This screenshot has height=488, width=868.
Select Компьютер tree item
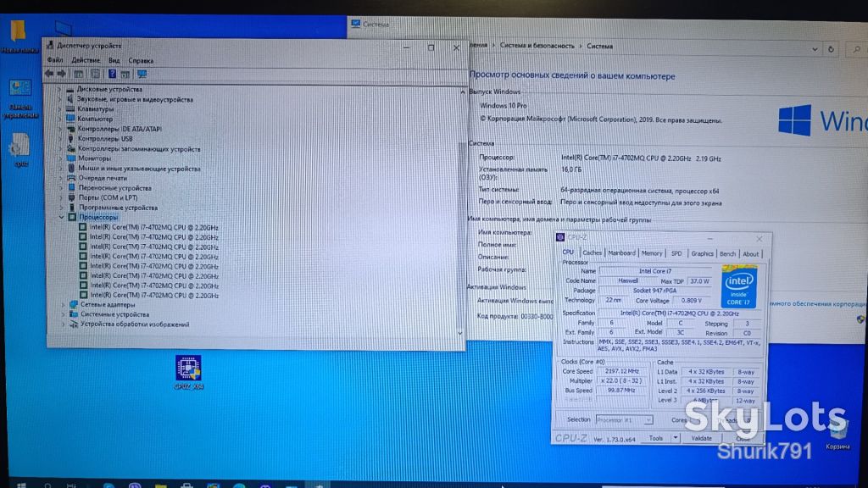tap(95, 119)
